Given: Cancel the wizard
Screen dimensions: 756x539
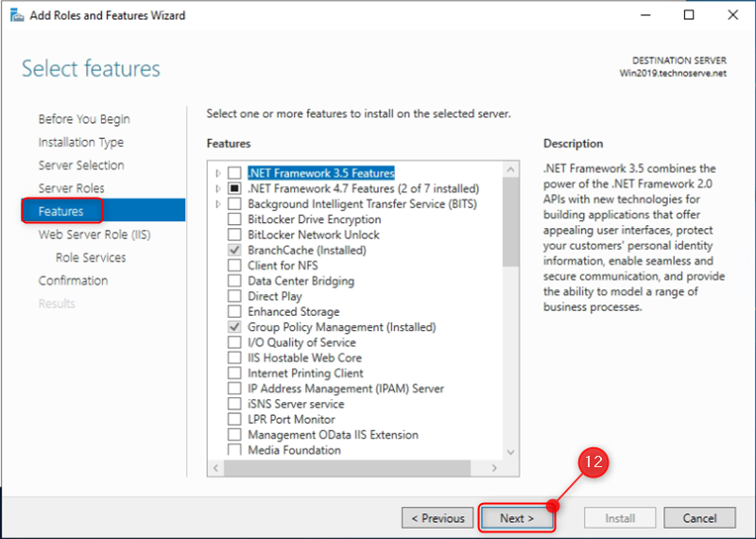Looking at the screenshot, I should [699, 518].
